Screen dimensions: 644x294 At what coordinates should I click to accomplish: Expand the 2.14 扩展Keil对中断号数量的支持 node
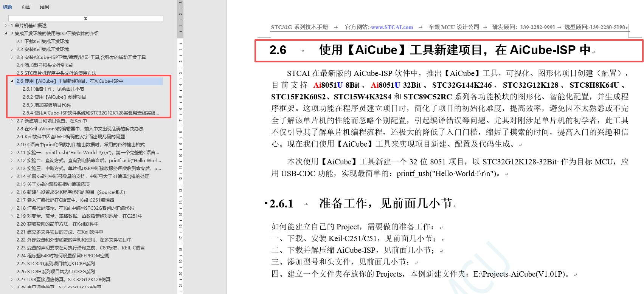click(12, 176)
